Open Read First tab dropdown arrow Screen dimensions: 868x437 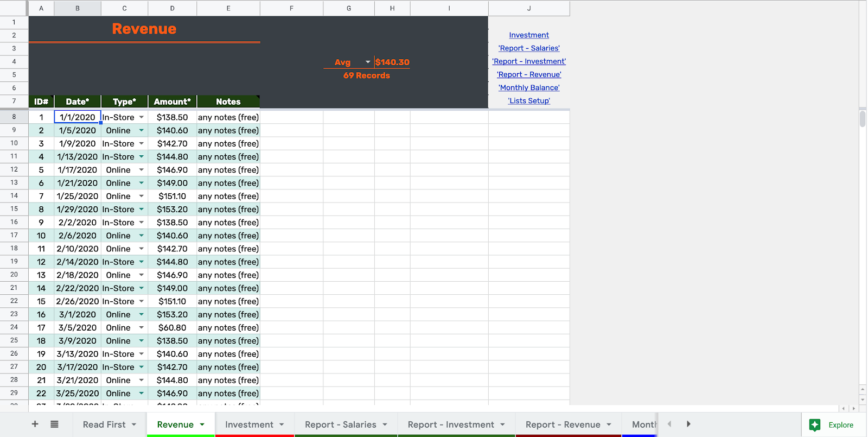click(134, 425)
